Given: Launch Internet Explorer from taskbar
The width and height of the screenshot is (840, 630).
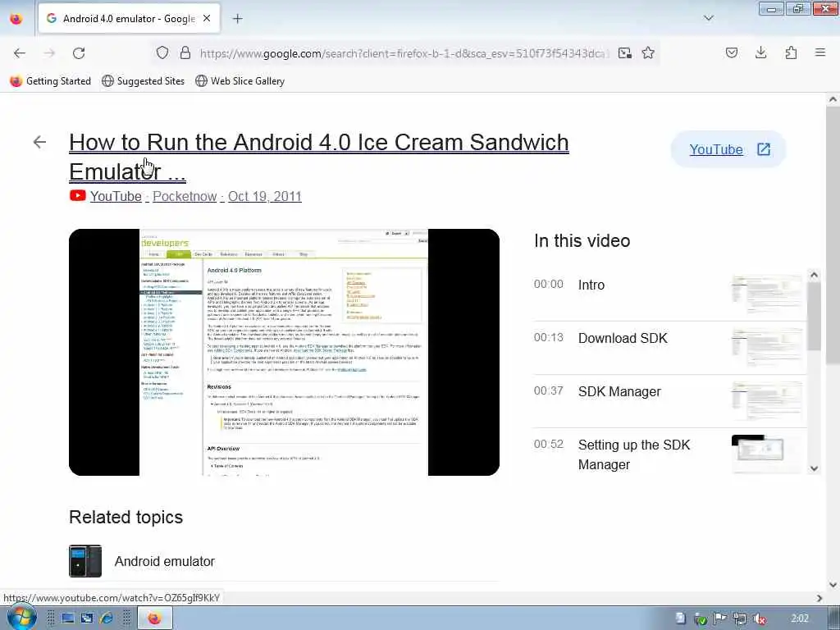Looking at the screenshot, I should click(x=107, y=619).
